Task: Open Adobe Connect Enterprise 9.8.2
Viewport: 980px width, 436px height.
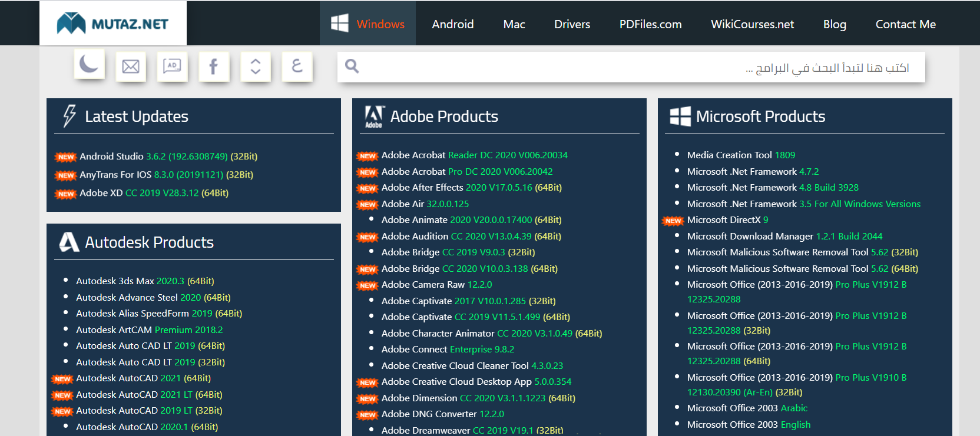Action: 448,350
